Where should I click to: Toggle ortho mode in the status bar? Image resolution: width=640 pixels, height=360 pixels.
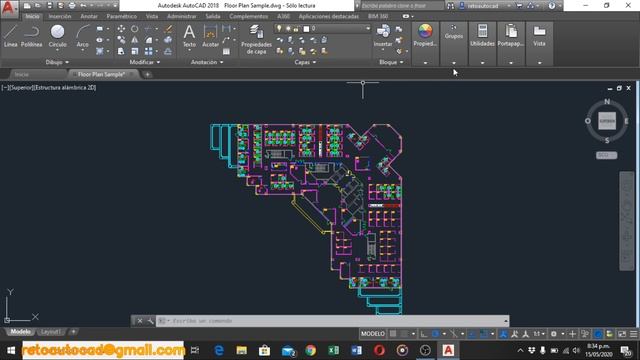point(424,334)
